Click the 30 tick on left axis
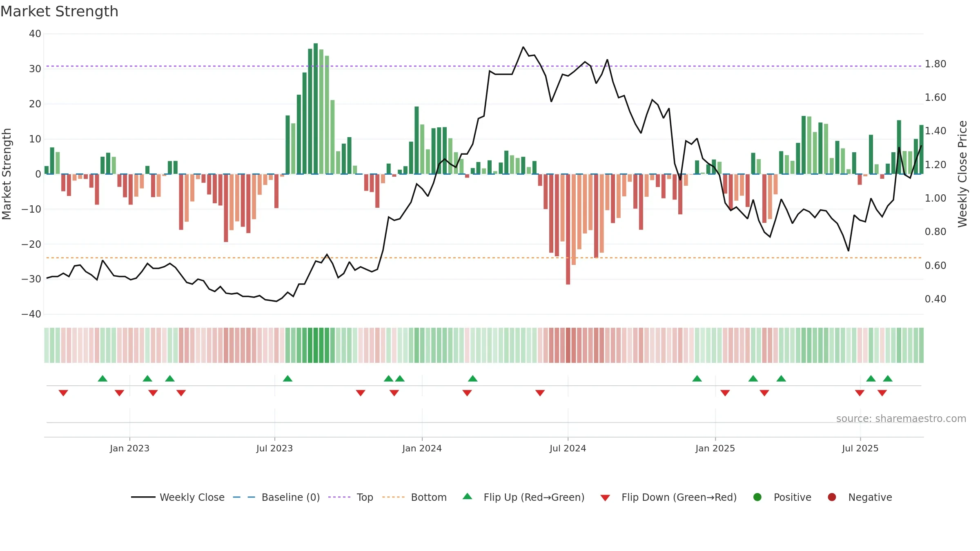 point(35,69)
